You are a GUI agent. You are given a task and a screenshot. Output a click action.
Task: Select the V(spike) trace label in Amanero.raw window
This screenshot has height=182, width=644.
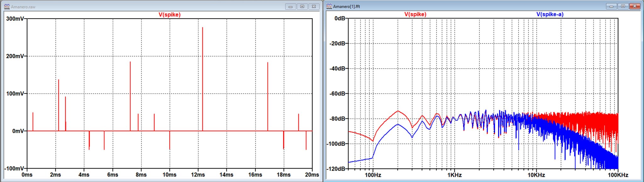[169, 14]
